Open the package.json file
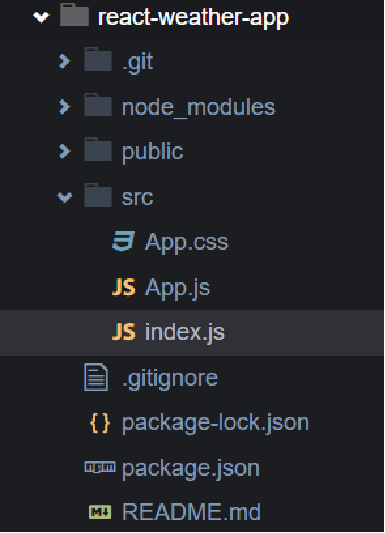The image size is (385, 533). coord(192,468)
